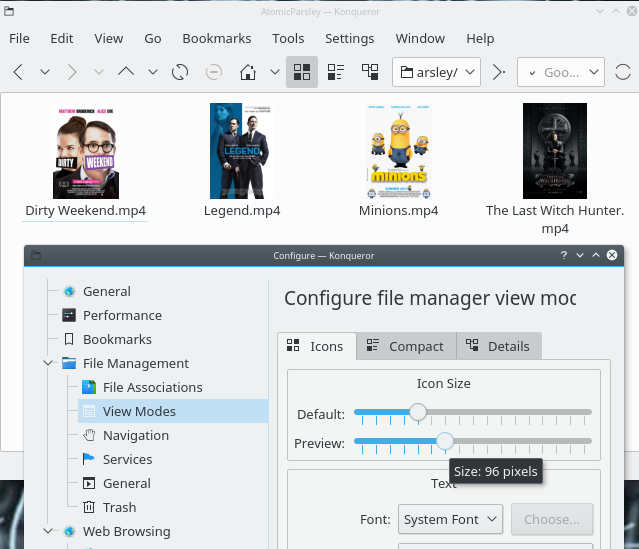
Task: Select File Associations in configuration tree
Action: 152,387
